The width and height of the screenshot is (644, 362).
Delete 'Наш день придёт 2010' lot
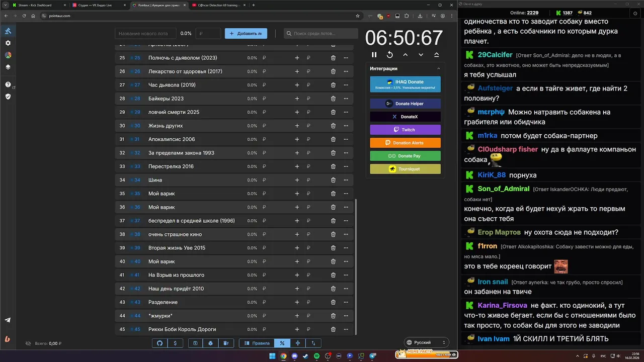[x=333, y=289]
